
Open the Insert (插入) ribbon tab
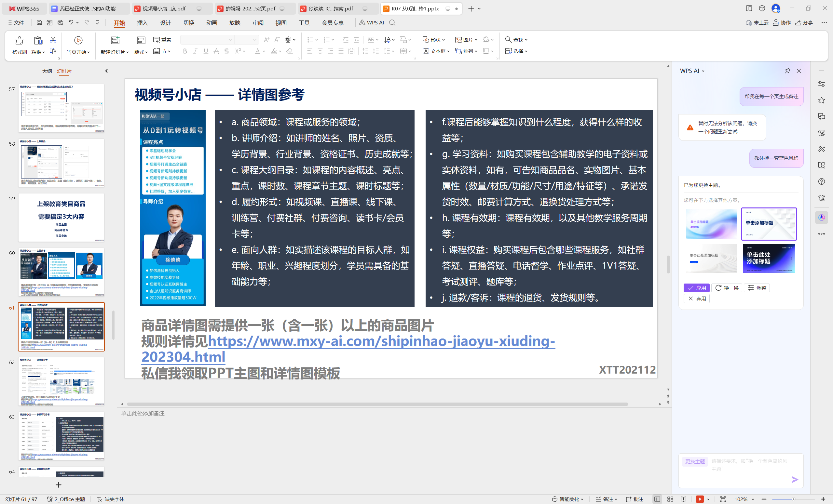click(x=142, y=23)
